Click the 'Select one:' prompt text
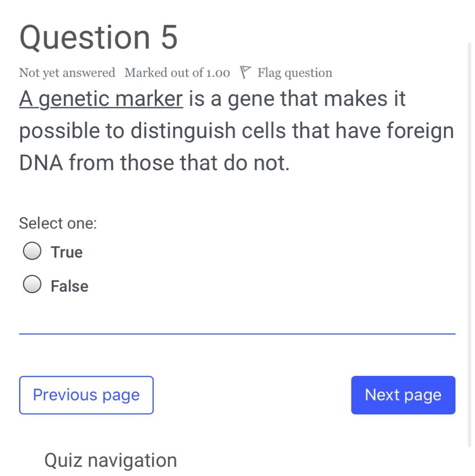This screenshot has width=475, height=476. click(x=58, y=223)
